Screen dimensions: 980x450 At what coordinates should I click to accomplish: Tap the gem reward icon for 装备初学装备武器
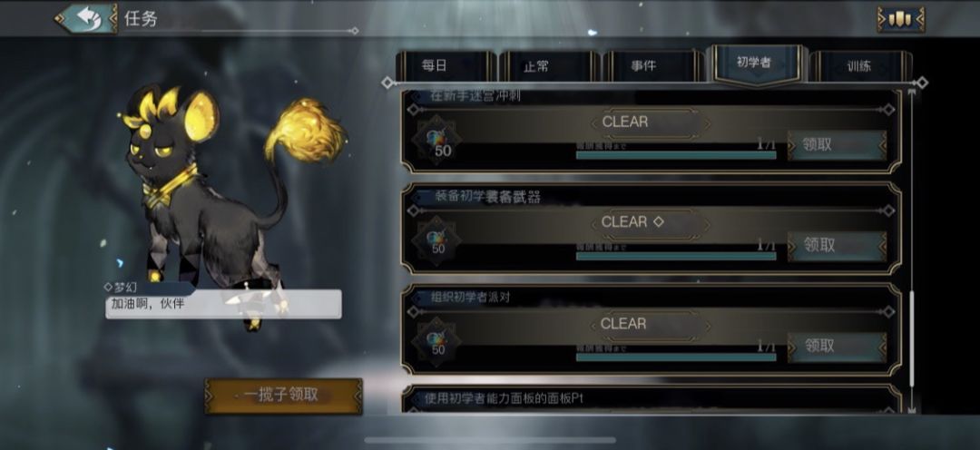point(436,240)
